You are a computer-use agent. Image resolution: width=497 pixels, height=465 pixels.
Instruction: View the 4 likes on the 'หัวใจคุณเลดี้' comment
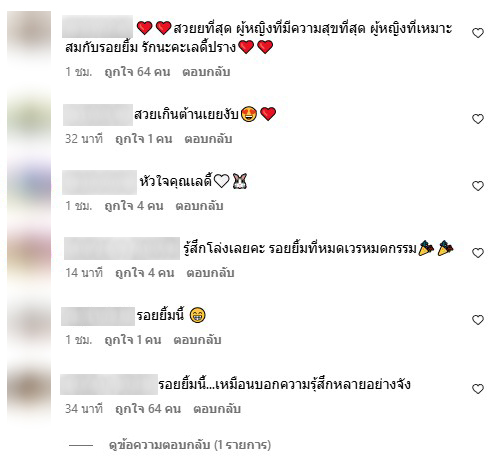pyautogui.click(x=134, y=206)
